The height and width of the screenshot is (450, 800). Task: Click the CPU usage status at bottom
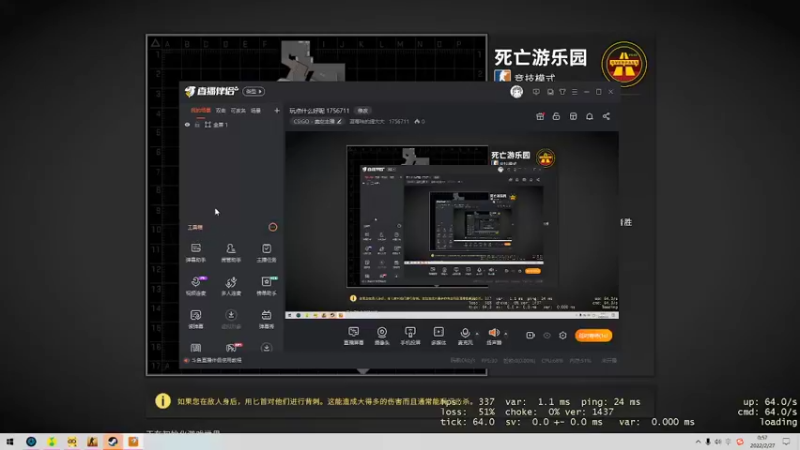(552, 361)
